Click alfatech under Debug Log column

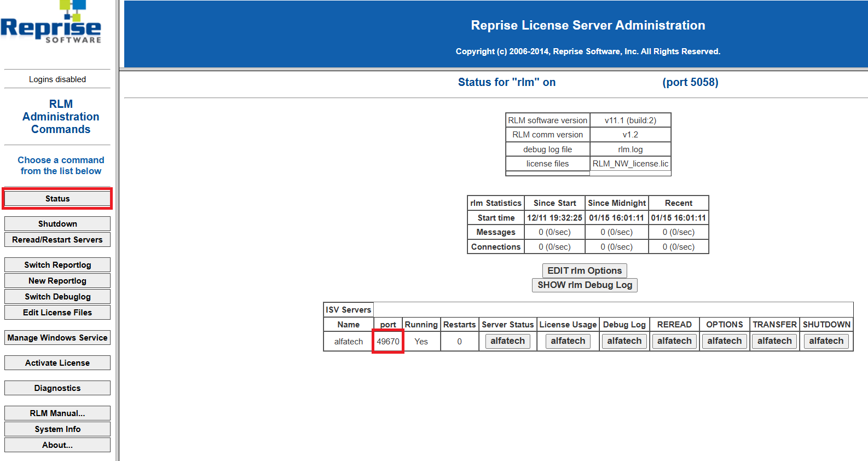pos(624,341)
